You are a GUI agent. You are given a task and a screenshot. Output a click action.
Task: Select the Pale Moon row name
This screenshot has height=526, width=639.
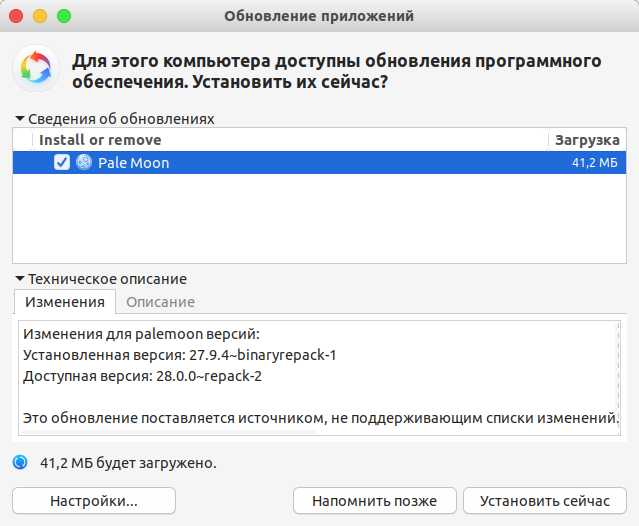coord(134,163)
